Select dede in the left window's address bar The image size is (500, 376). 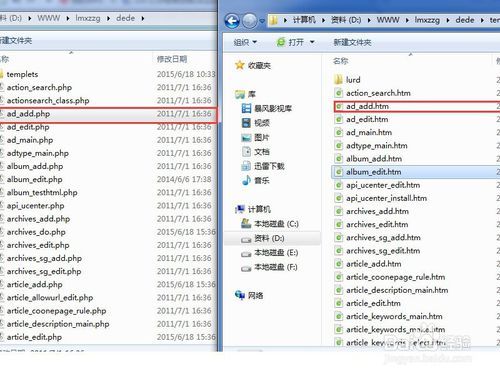click(x=126, y=18)
